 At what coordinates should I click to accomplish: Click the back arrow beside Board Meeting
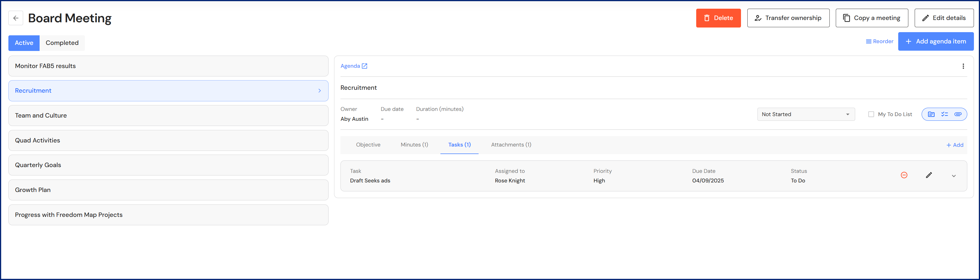pyautogui.click(x=16, y=18)
